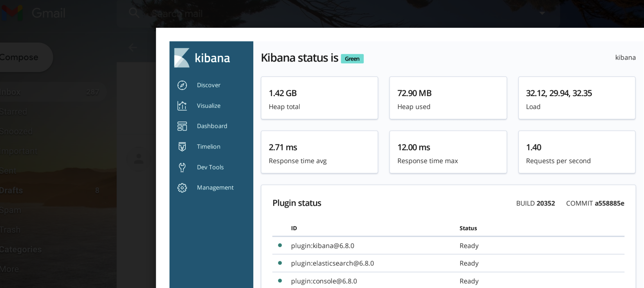
Task: Click the kibana word in the logo
Action: 212,58
